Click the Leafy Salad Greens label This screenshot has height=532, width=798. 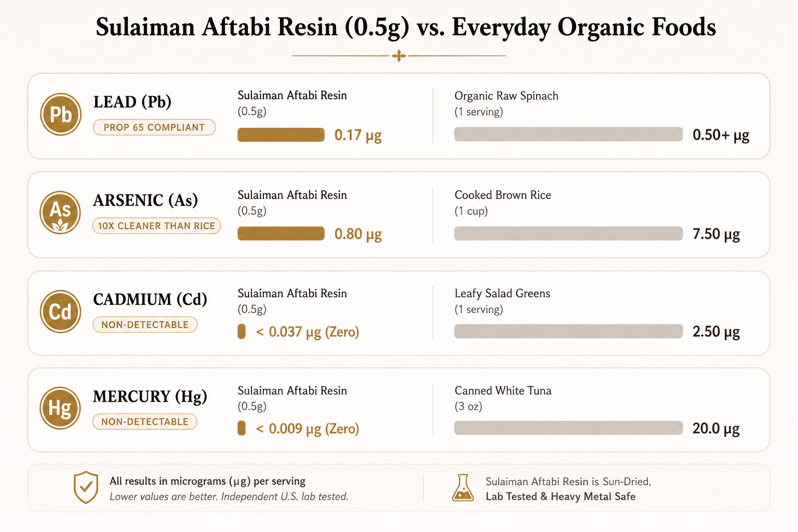coord(502,294)
